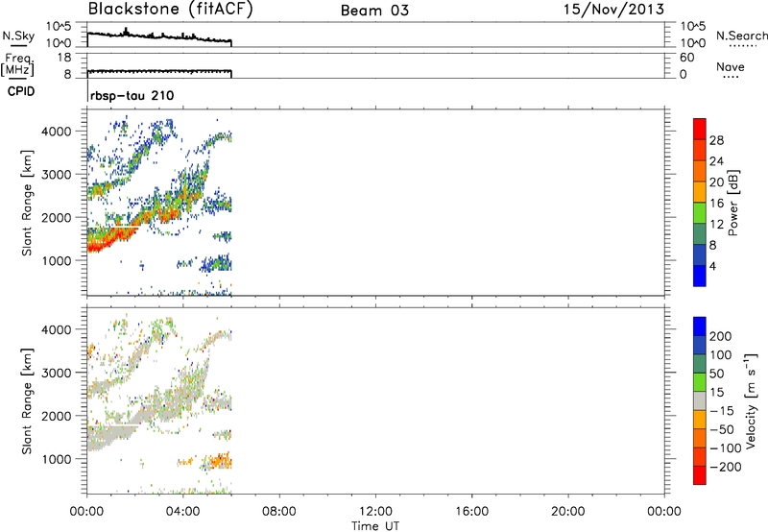Click the "CPID" row label
The height and width of the screenshot is (532, 768).
21,91
